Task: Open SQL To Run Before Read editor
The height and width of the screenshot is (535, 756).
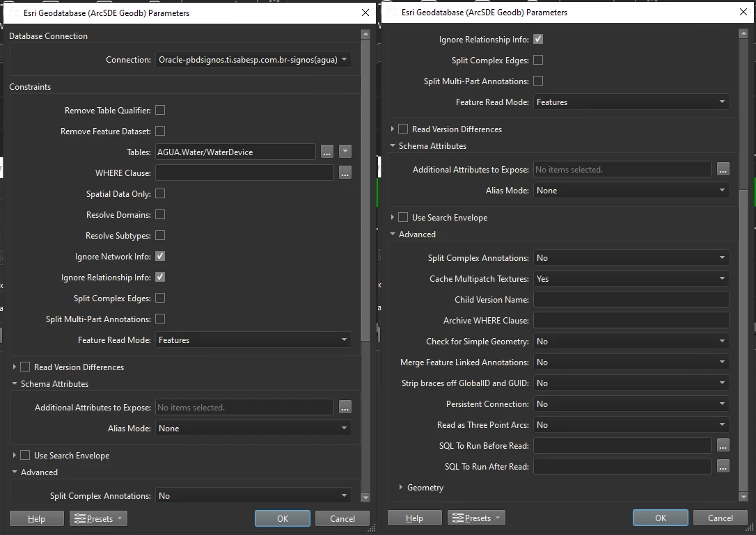Action: point(723,446)
